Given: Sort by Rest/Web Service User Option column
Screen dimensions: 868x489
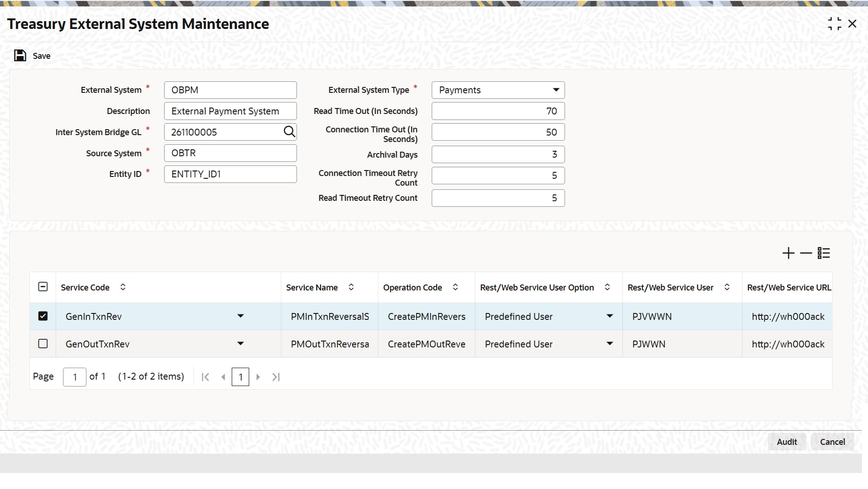Looking at the screenshot, I should pos(607,287).
